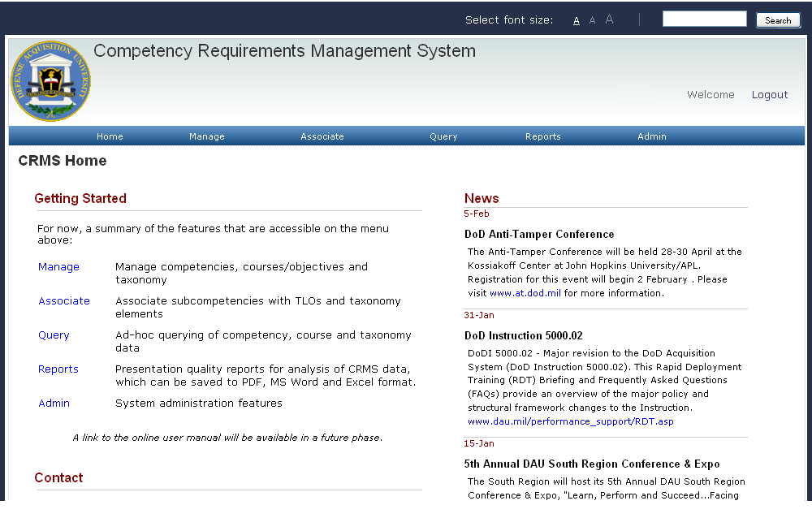Image resolution: width=812 pixels, height=518 pixels.
Task: Click the Search button
Action: (778, 20)
